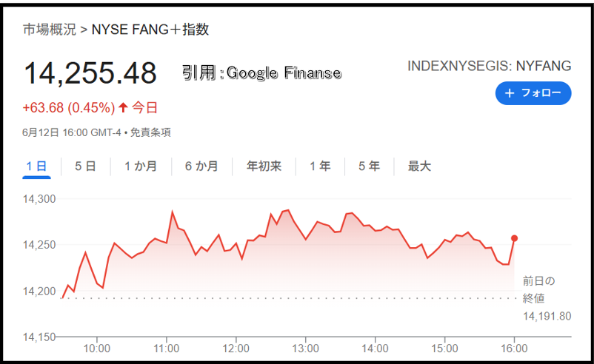
Task: Switch to the 5日 tab
Action: click(85, 166)
